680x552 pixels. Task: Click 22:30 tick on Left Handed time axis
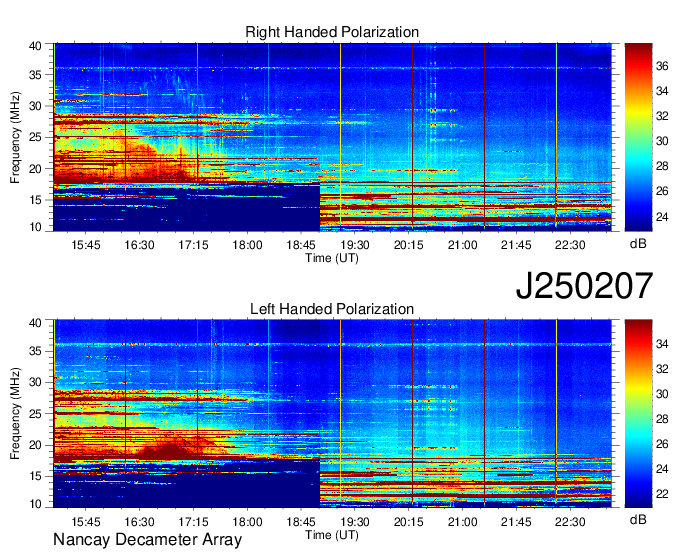(570, 522)
